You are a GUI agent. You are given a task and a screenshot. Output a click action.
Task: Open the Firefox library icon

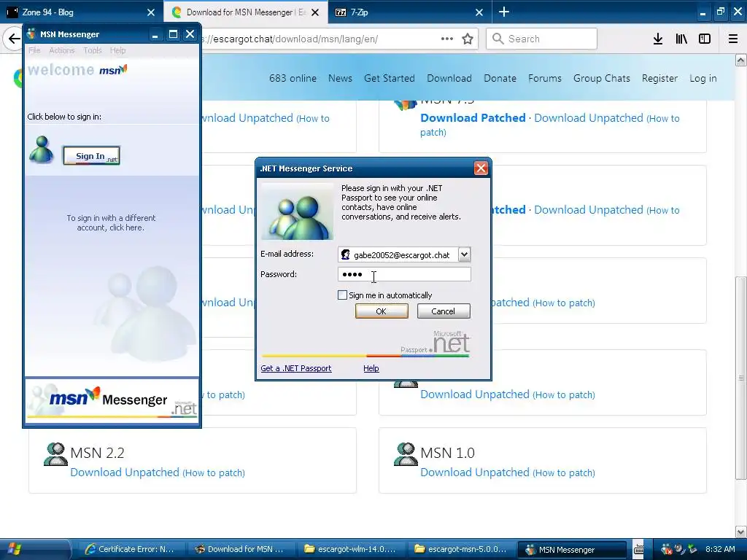click(681, 39)
